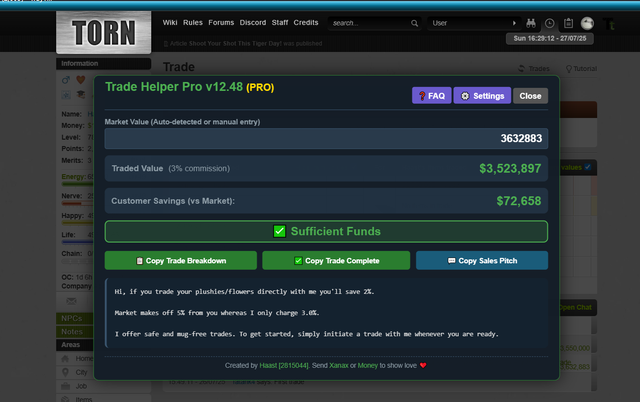
Task: Click the search magnifier icon
Action: tap(414, 23)
